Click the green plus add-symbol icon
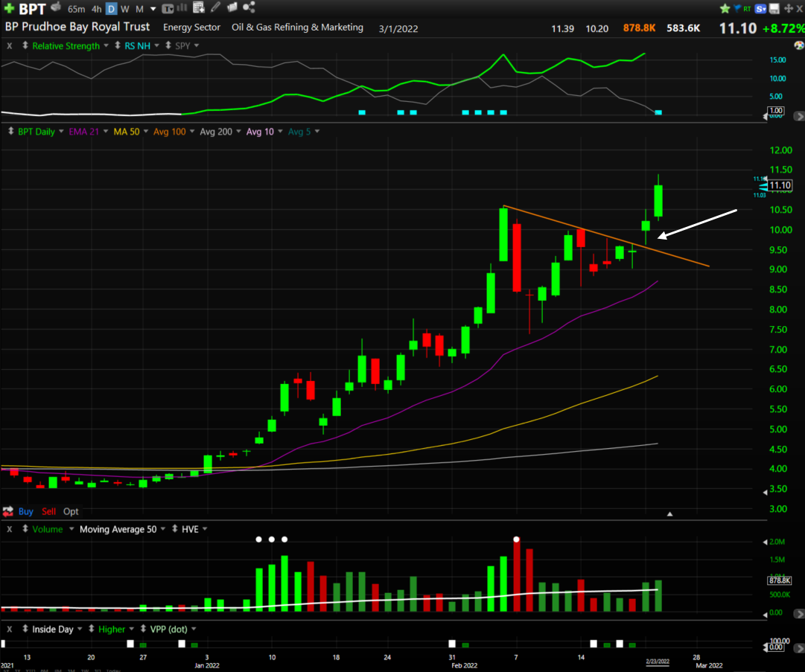This screenshot has height=672, width=805. [9, 8]
